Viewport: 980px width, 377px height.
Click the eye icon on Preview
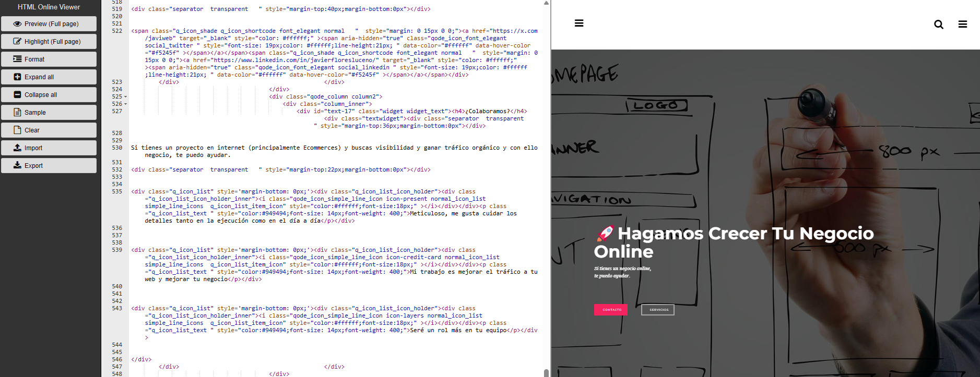click(x=17, y=24)
